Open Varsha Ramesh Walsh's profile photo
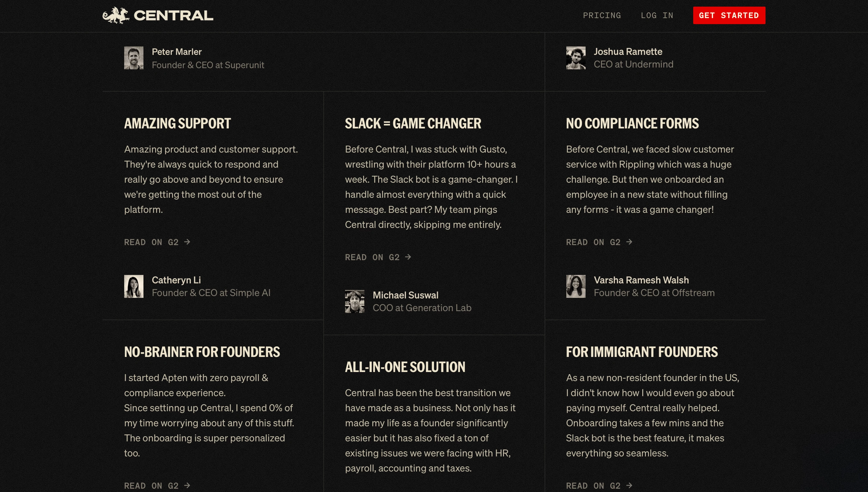Screen dimensions: 868x492 click(576, 286)
